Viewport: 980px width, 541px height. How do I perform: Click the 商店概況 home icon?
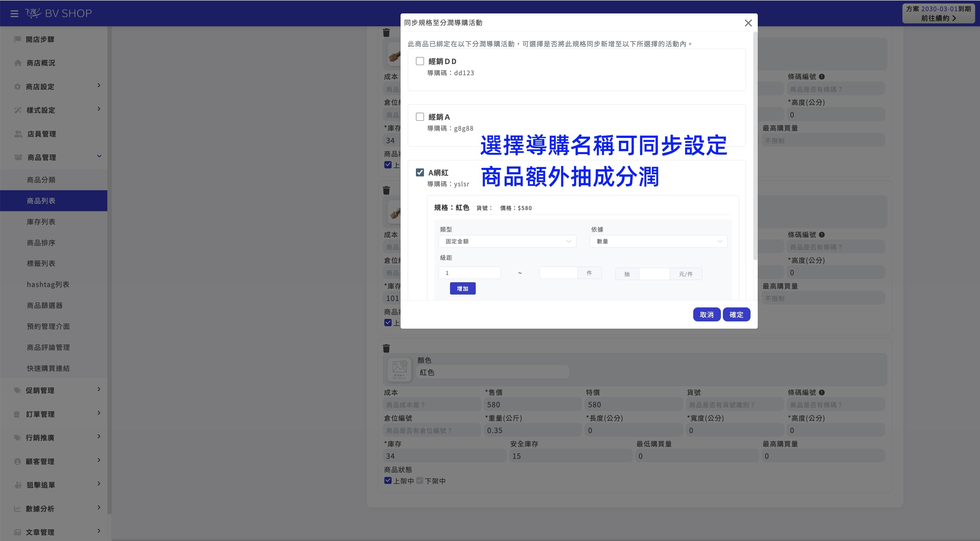click(18, 63)
